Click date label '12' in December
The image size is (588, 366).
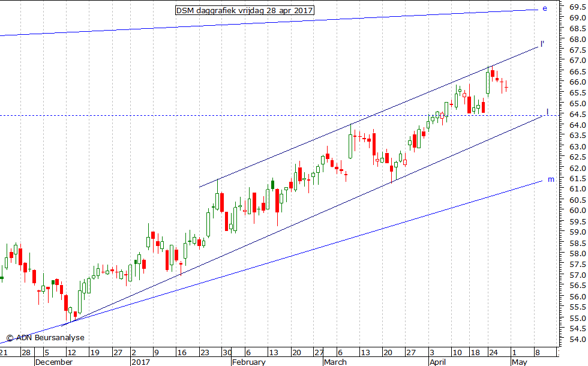point(71,353)
